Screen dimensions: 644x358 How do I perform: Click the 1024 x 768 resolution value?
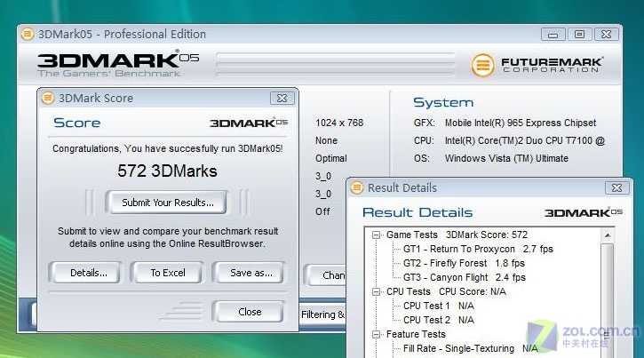[339, 123]
